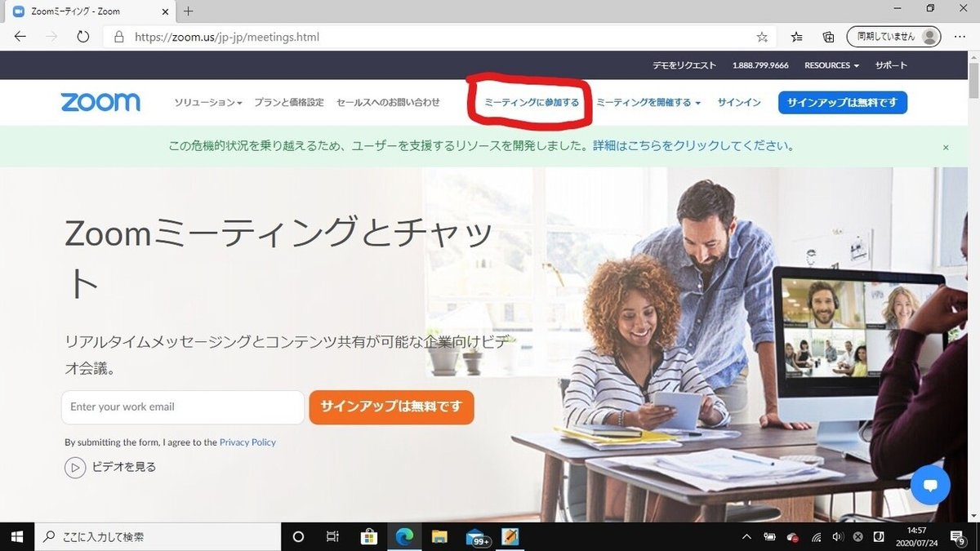The image size is (980, 551).
Task: Click ミーティングに参加する in navigation
Action: click(532, 102)
